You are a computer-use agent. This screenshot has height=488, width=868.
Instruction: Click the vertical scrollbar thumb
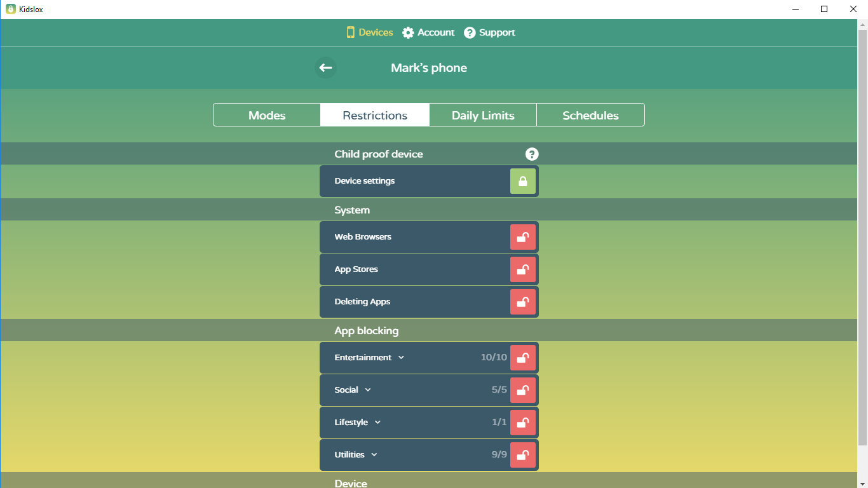(x=862, y=236)
